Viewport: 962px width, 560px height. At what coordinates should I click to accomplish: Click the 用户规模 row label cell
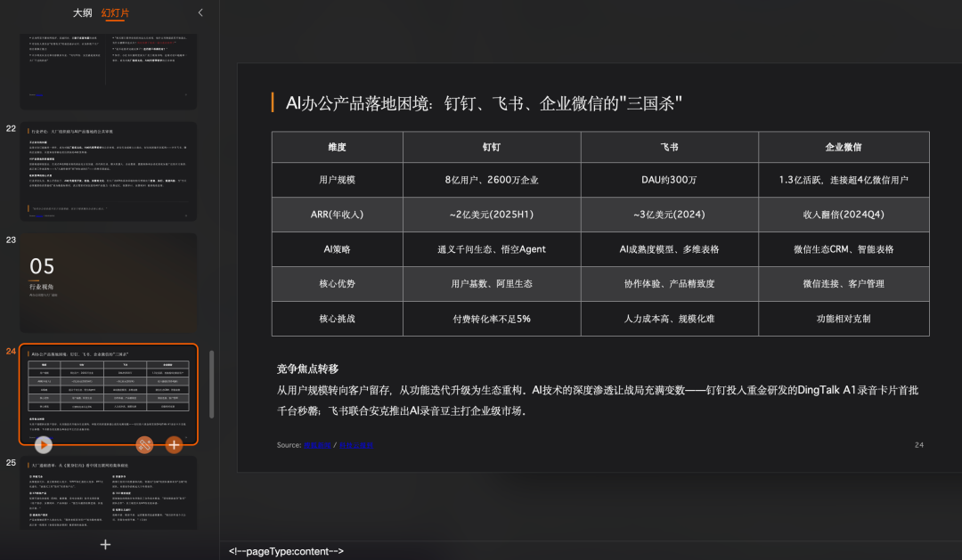coord(338,180)
